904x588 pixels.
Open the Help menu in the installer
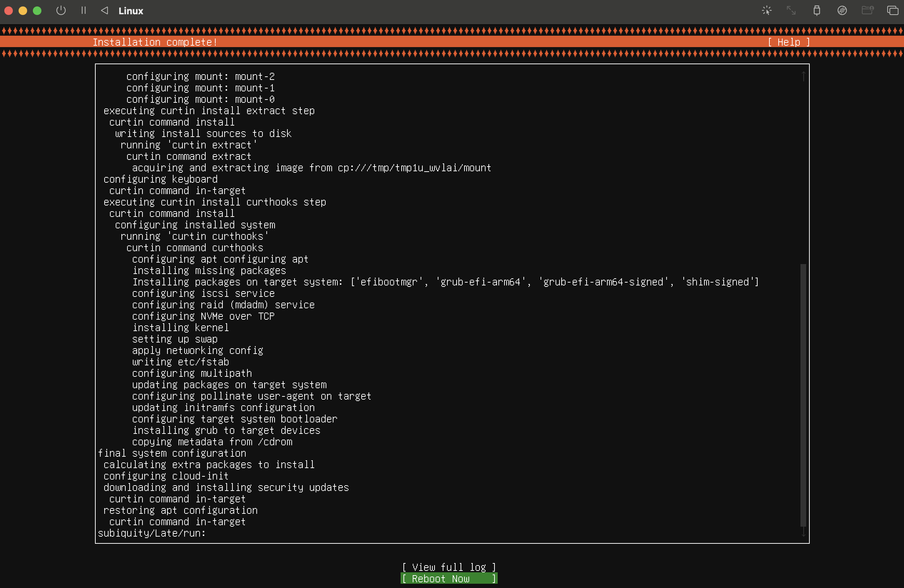click(x=789, y=42)
